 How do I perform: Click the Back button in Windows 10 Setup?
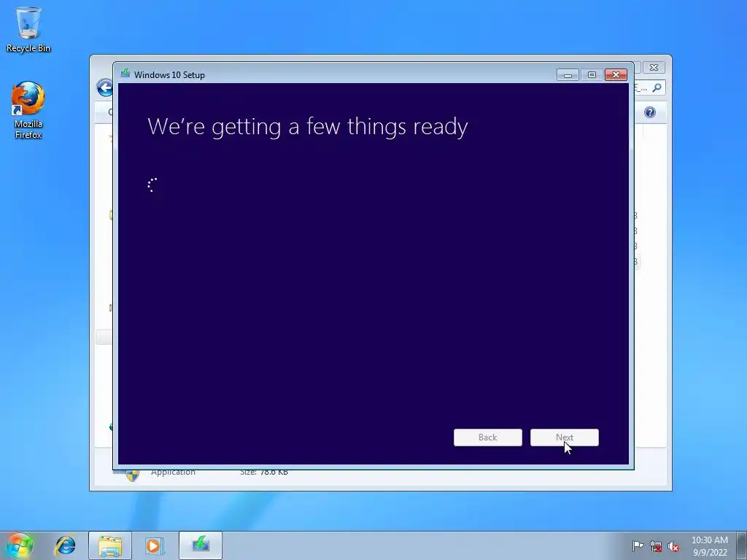488,437
